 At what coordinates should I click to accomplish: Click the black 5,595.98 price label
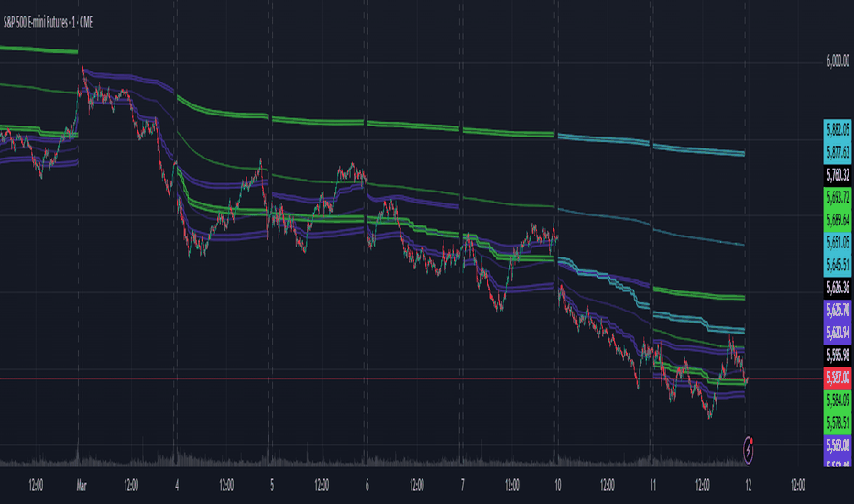838,356
